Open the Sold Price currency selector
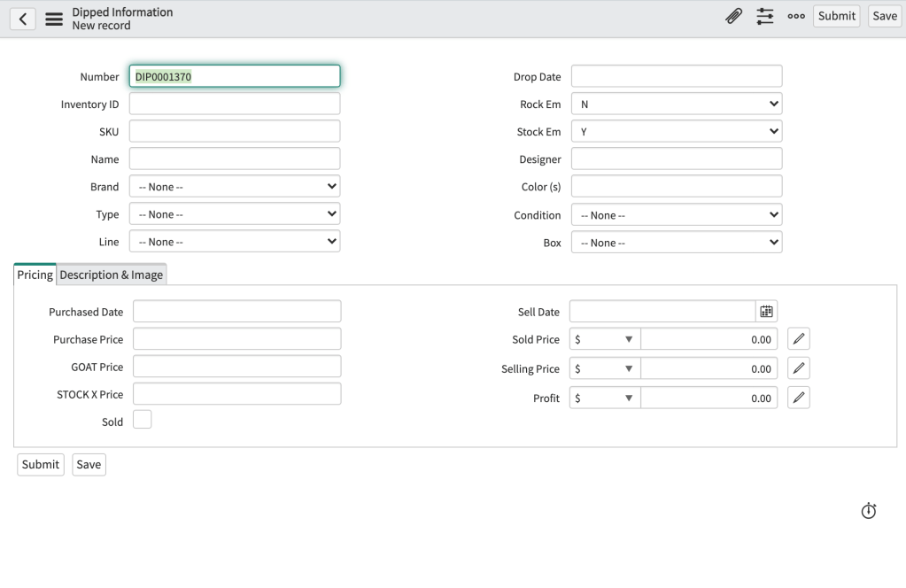Screen dimensions: 906x588 [x=605, y=339]
